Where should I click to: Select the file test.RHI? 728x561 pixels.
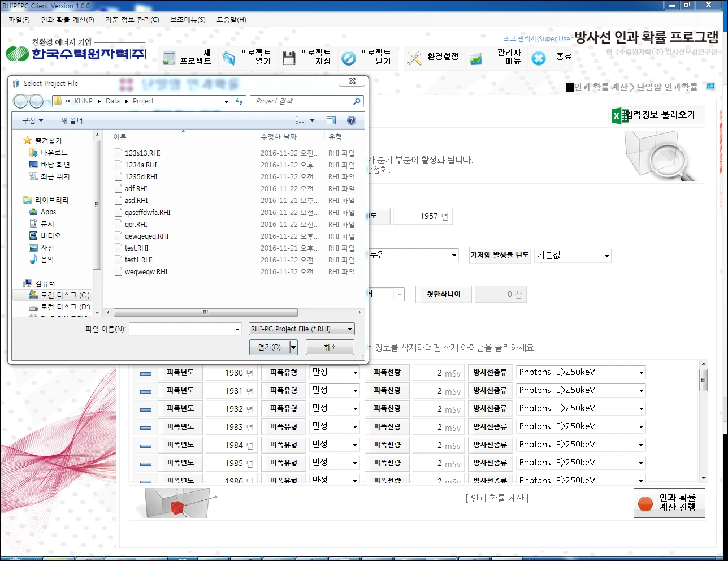tap(137, 248)
